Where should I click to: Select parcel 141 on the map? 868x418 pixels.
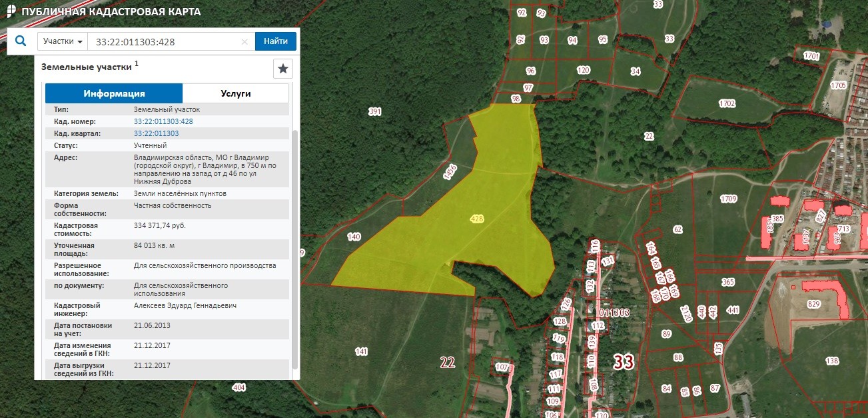point(362,351)
